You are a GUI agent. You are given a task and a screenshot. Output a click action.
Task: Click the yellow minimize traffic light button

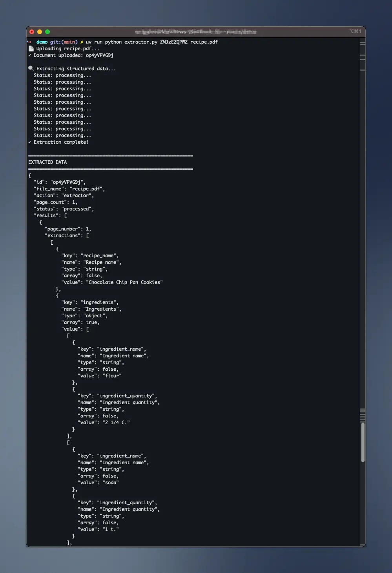point(40,32)
